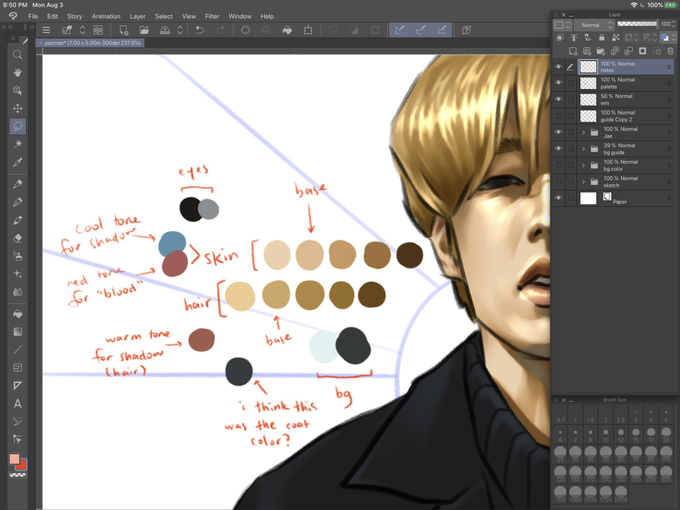Choose brush size 20
Image resolution: width=680 pixels, height=510 pixels.
666,435
